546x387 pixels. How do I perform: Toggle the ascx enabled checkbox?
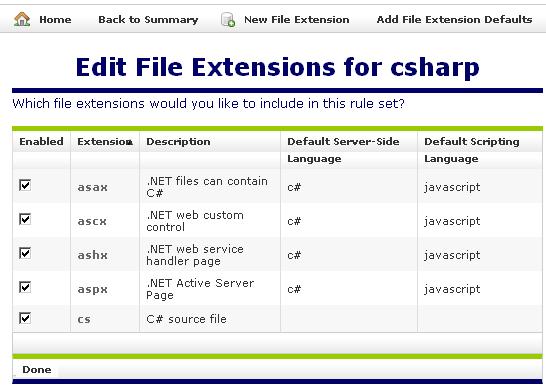point(25,219)
